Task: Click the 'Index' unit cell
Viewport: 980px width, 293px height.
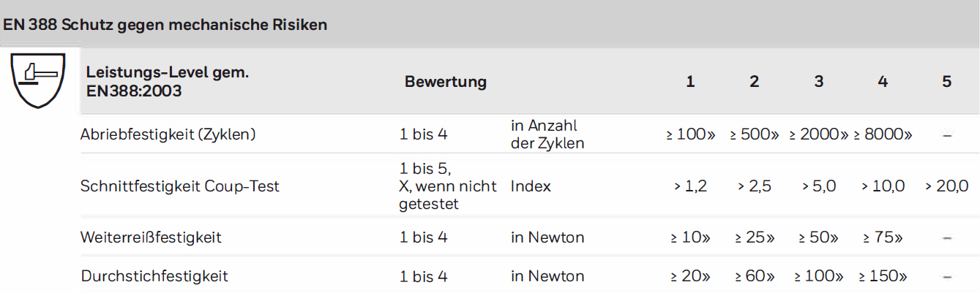Action: 531,186
